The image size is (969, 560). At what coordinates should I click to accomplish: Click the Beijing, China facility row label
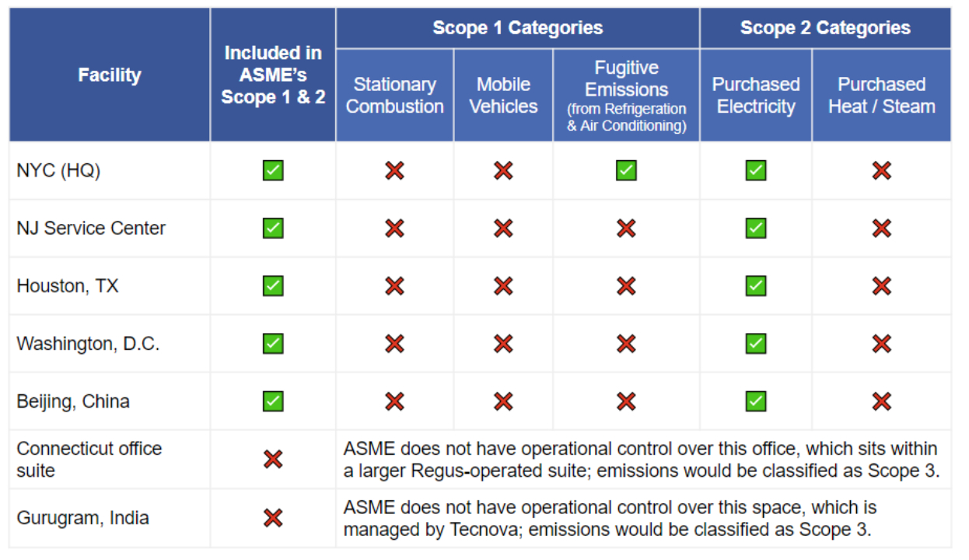tap(73, 401)
